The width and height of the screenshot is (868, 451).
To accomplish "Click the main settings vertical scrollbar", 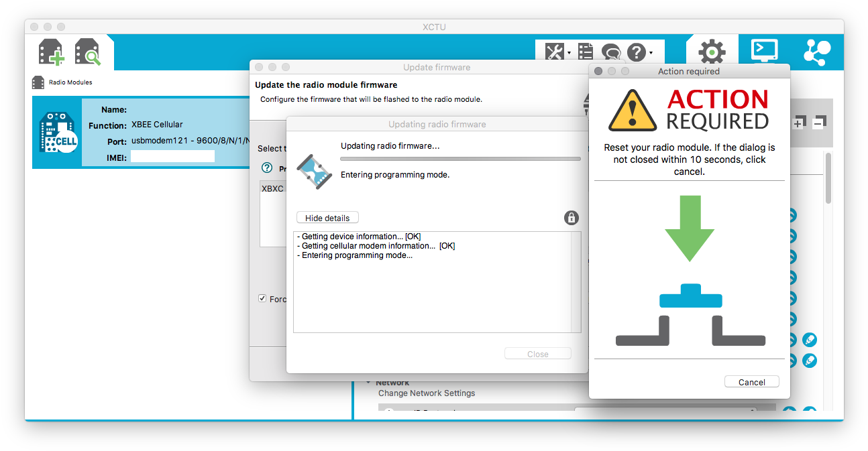I will (828, 178).
